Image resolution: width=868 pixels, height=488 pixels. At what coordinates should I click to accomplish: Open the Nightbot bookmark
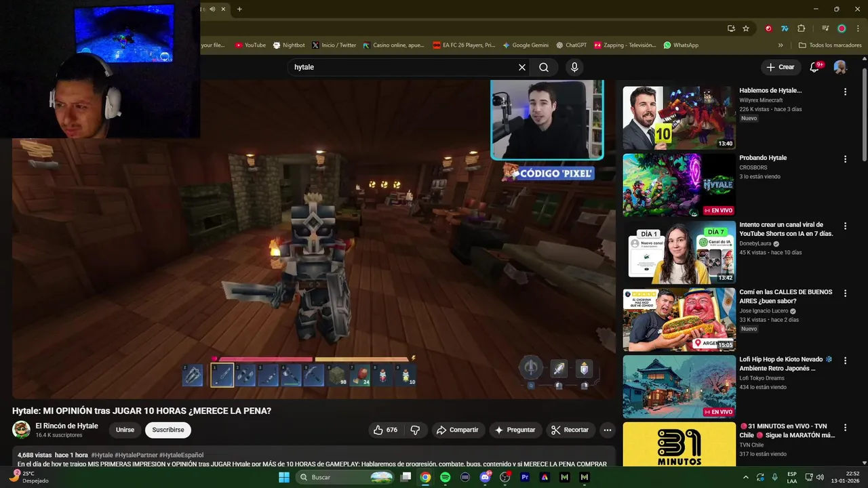click(x=289, y=45)
